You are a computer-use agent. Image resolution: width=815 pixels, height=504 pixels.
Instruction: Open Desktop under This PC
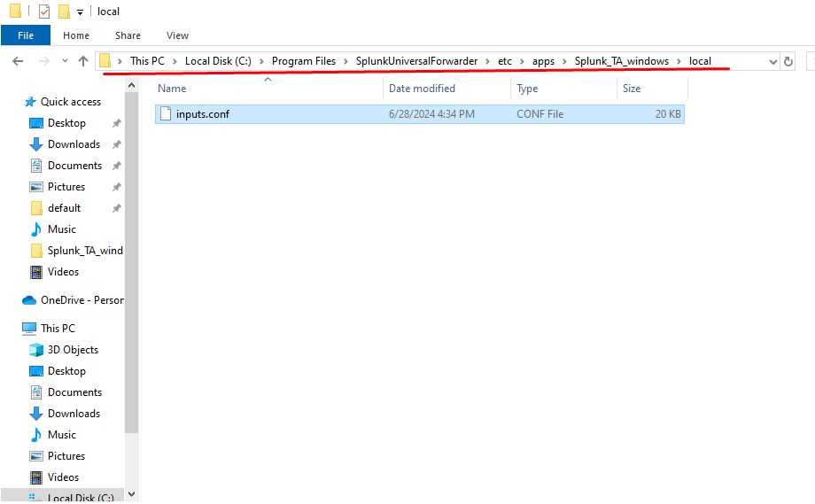[66, 371]
